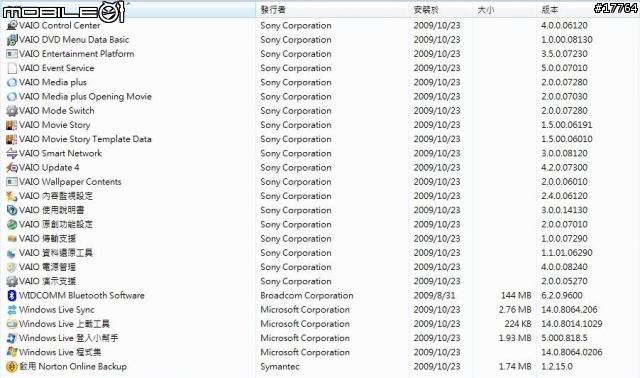The width and height of the screenshot is (640, 378).
Task: Click the VAIO DVD Menu Data Basic icon
Action: [x=12, y=40]
